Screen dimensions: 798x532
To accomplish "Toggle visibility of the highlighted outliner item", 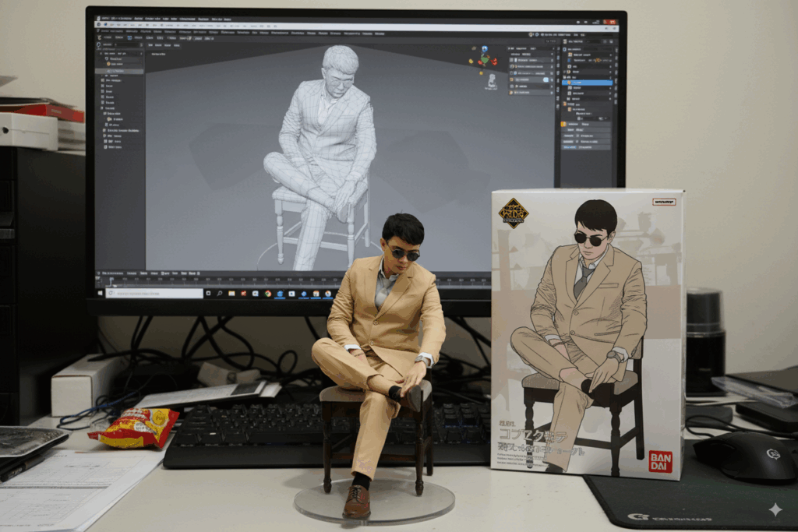I will tap(609, 82).
